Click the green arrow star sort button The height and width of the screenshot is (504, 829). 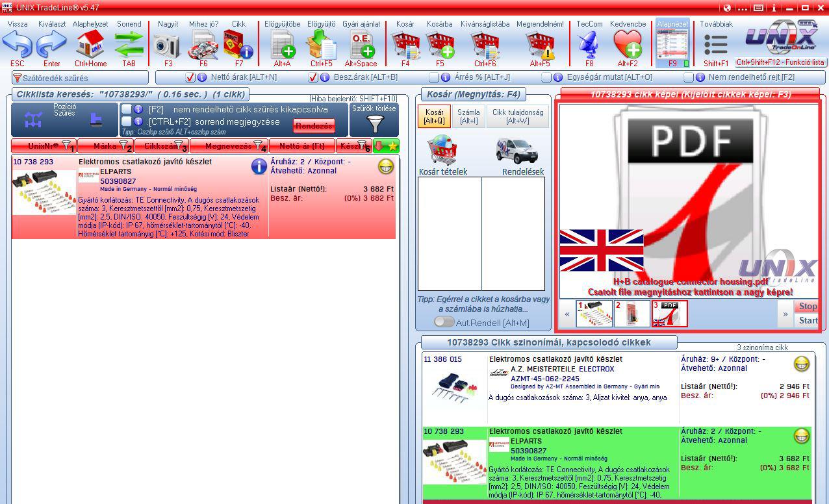click(387, 146)
